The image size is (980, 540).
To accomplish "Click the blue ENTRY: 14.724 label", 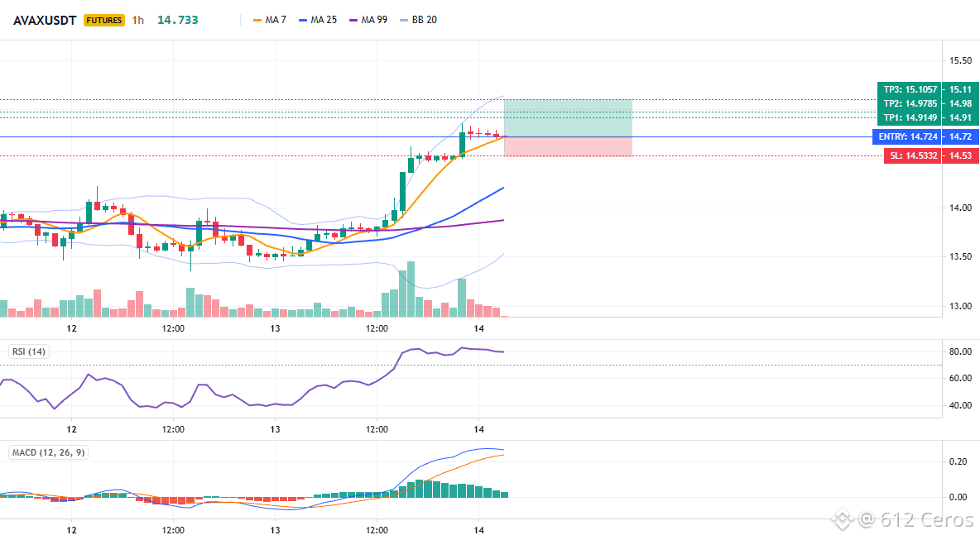I will 907,136.
